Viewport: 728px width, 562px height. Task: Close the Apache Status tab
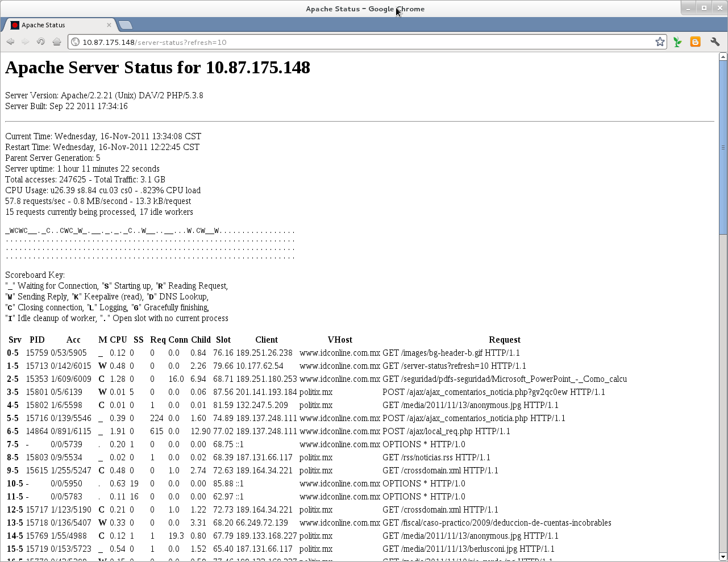click(x=109, y=25)
